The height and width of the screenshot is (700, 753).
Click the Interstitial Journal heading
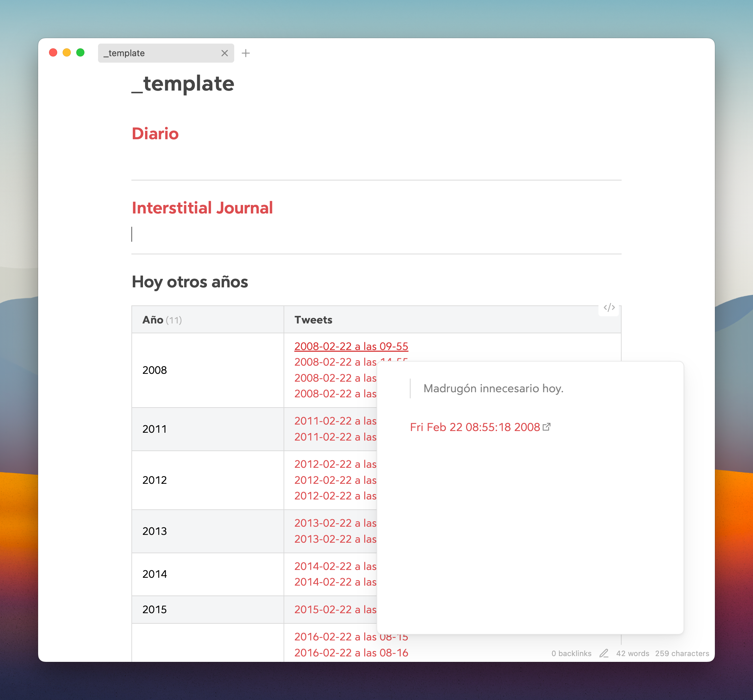pos(202,208)
